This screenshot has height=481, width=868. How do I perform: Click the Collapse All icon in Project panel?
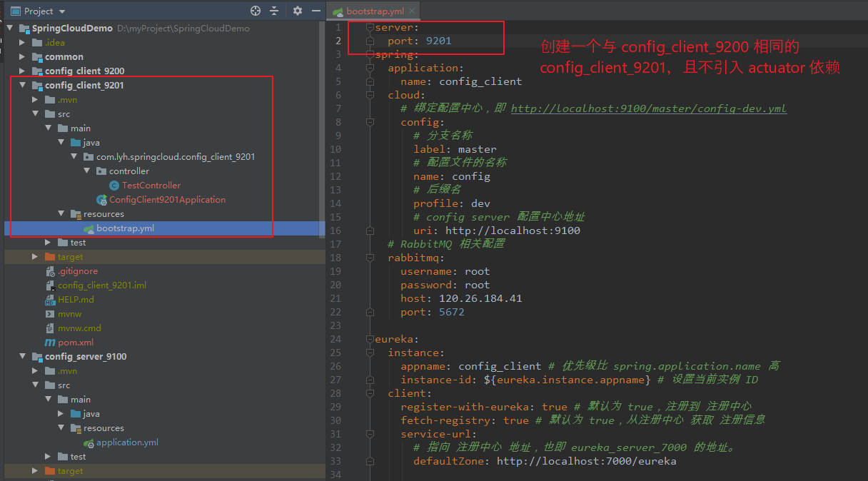point(274,11)
